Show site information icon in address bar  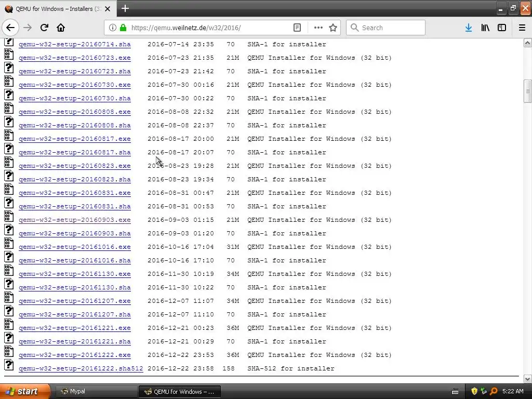tap(113, 28)
